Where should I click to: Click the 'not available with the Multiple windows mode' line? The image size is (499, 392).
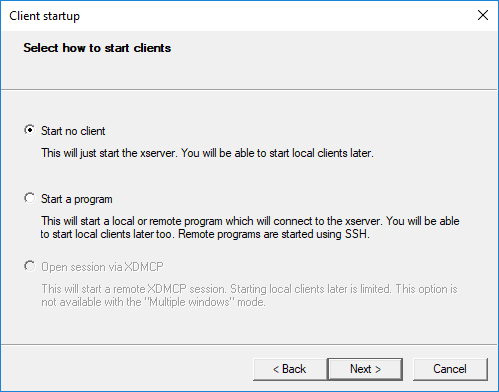tap(153, 302)
